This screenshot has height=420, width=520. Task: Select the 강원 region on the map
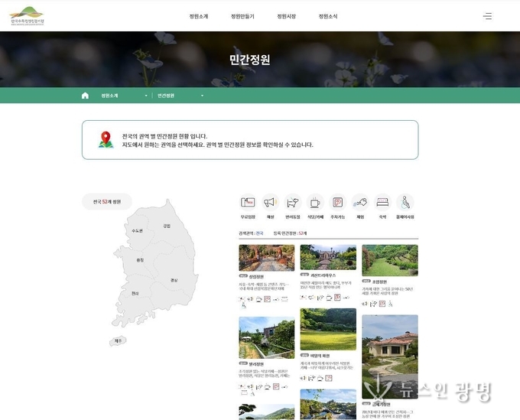point(167,226)
